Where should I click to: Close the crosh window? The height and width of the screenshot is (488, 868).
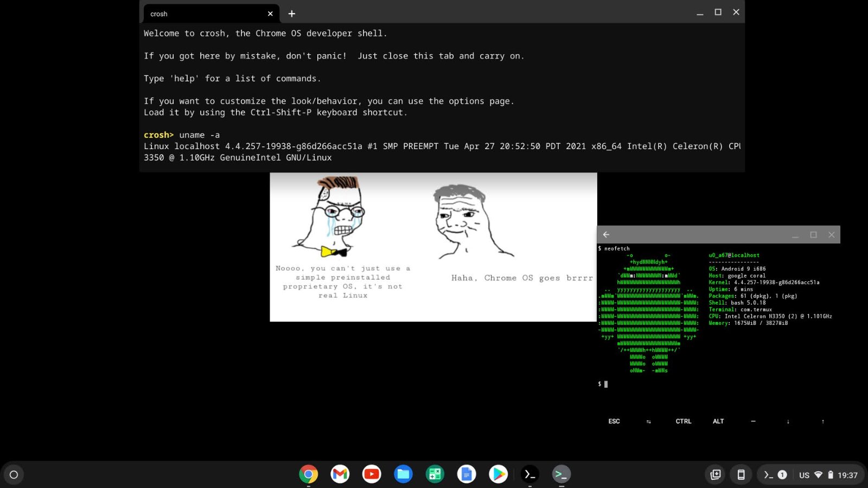click(x=736, y=12)
